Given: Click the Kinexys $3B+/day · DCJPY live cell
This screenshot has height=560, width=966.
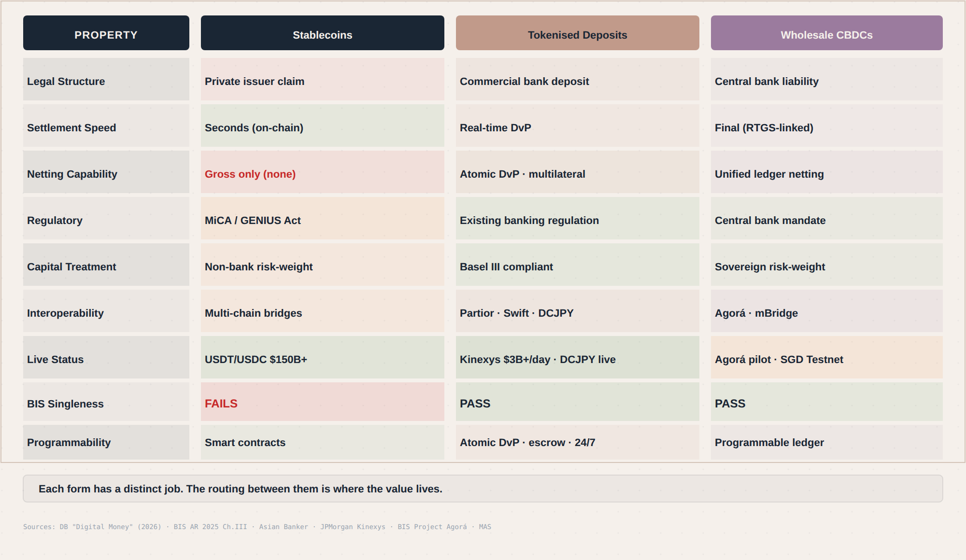Looking at the screenshot, I should 578,357.
